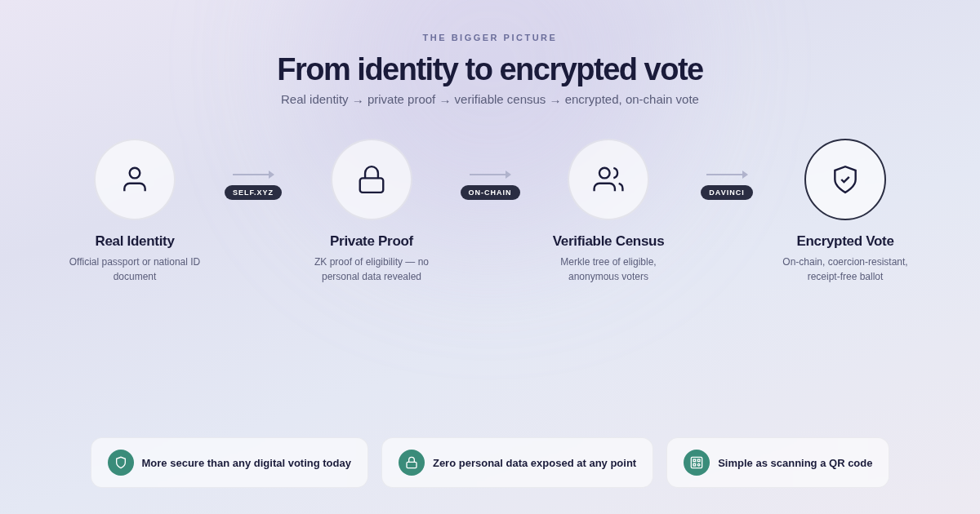The width and height of the screenshot is (980, 514).
Task: Select the SELF.XYZ badge
Action: (x=253, y=193)
